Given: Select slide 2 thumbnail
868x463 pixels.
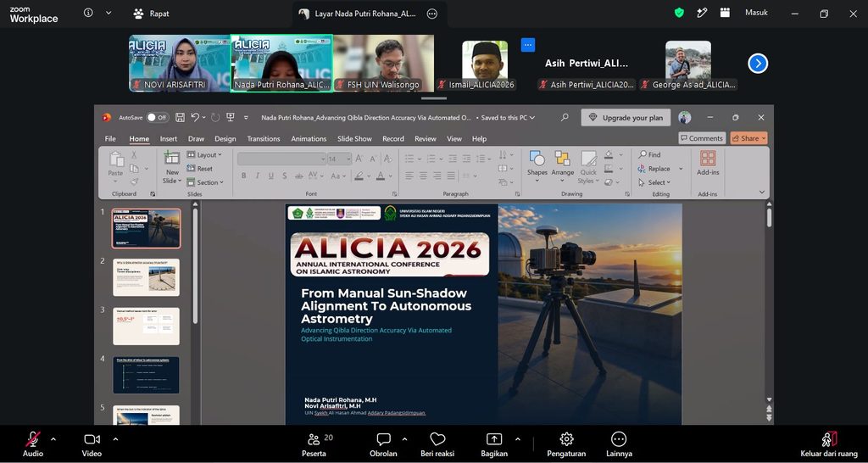Looking at the screenshot, I should pyautogui.click(x=146, y=277).
